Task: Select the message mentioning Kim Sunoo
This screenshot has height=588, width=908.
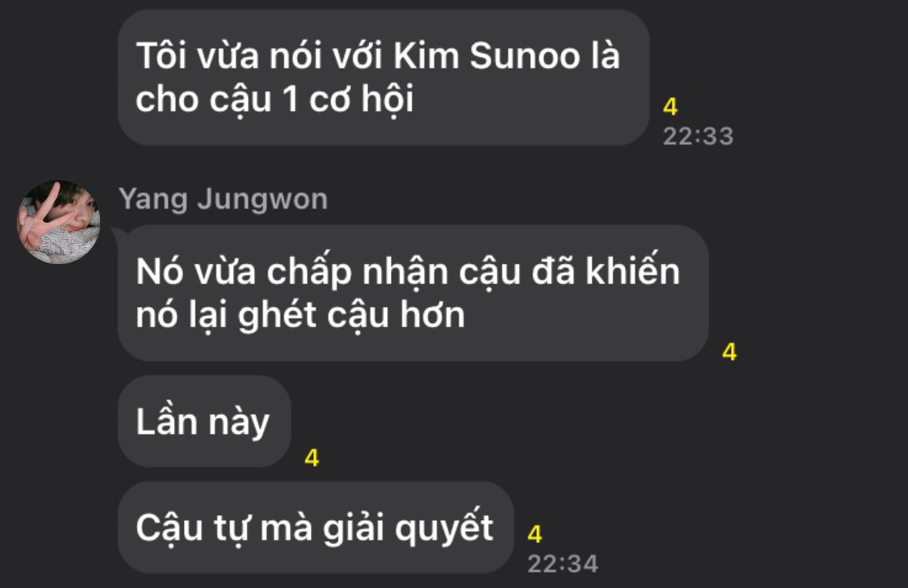Action: (383, 77)
